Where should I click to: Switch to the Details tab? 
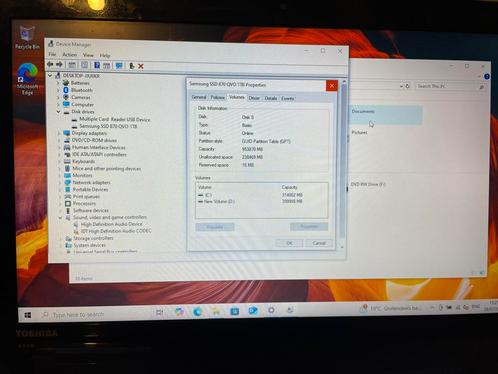point(271,98)
